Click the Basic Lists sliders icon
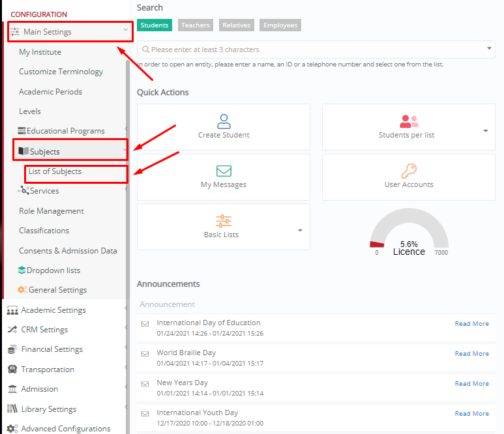The image size is (504, 434). pos(224,221)
